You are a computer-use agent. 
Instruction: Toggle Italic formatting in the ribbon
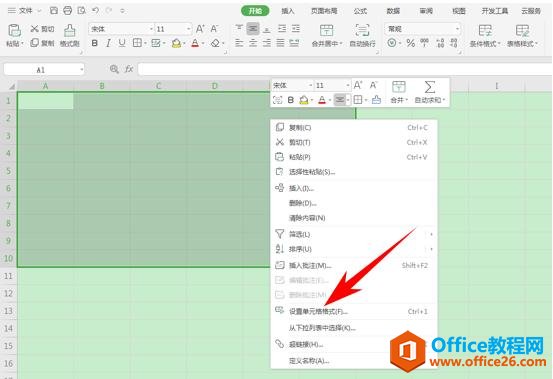coord(108,43)
